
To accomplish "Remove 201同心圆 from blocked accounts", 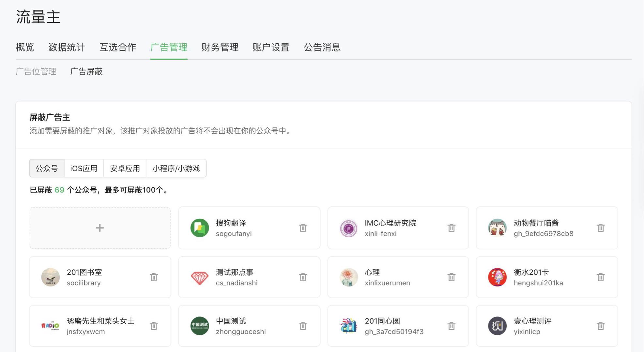I will tap(452, 326).
